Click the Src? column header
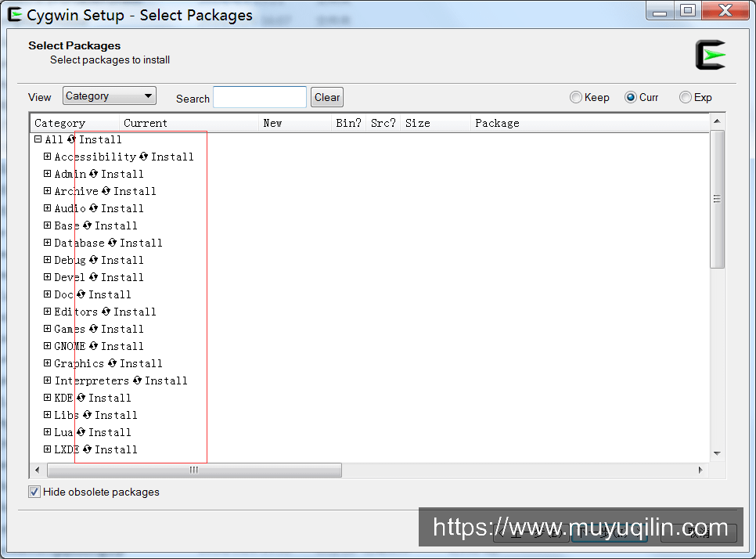 pyautogui.click(x=383, y=123)
